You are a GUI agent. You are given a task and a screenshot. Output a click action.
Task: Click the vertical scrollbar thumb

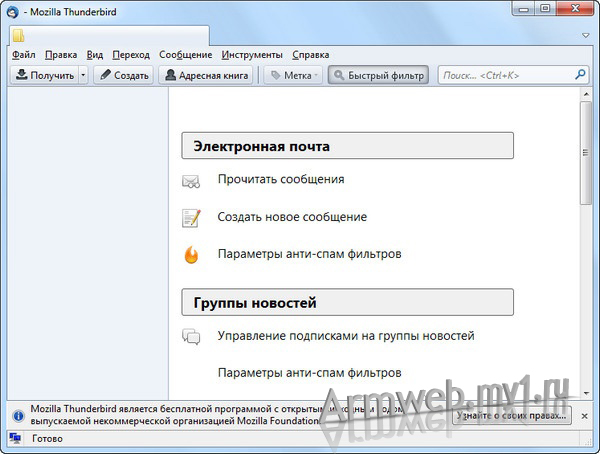coord(586,153)
